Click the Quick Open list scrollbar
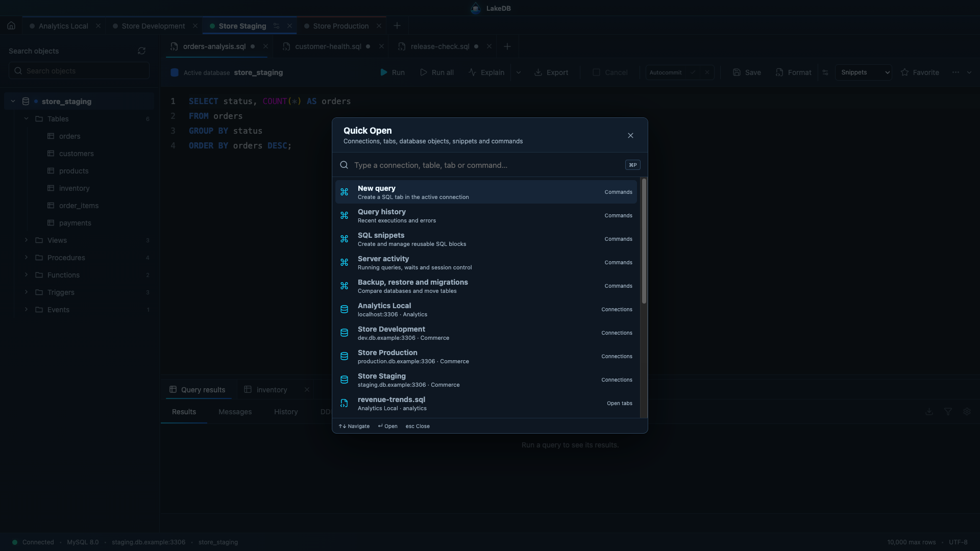This screenshot has width=980, height=551. pyautogui.click(x=644, y=241)
